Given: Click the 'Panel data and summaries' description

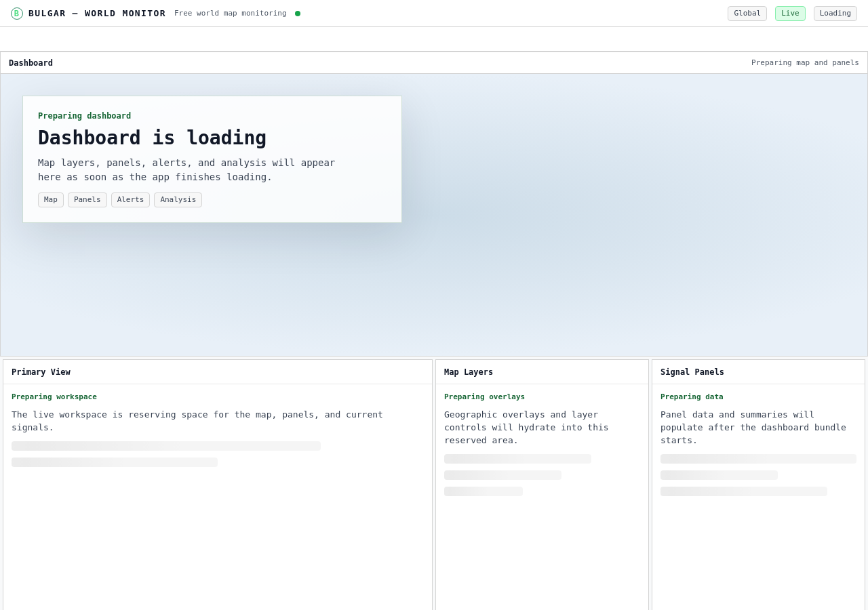Looking at the screenshot, I should click(753, 428).
